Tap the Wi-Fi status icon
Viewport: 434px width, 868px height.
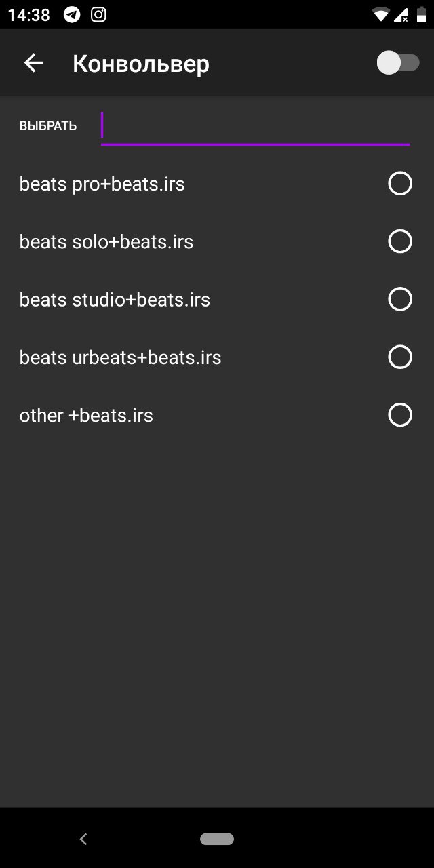coord(381,14)
